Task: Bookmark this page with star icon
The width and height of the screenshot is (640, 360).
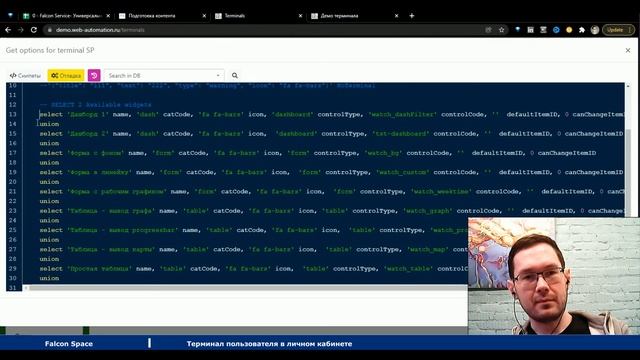Action: click(502, 30)
